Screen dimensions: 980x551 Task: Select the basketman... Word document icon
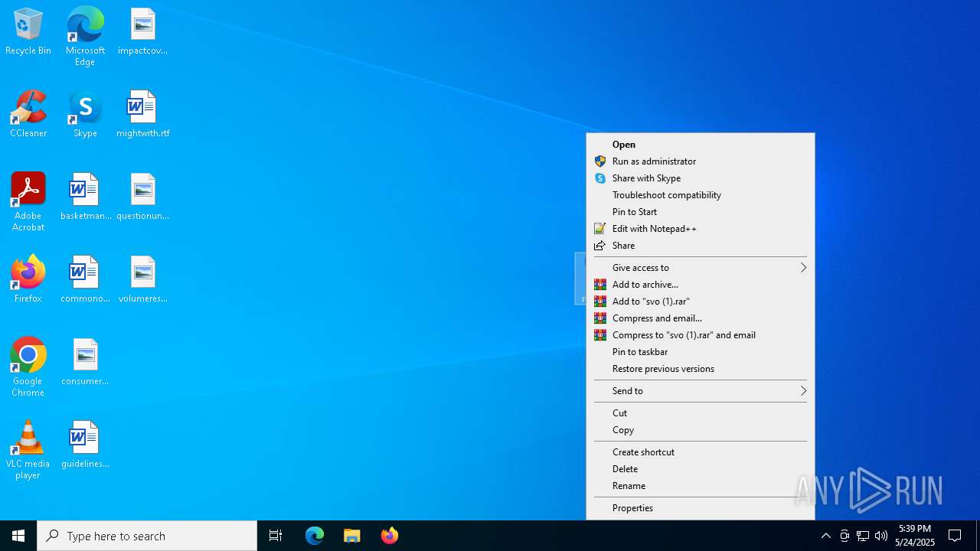click(x=85, y=197)
